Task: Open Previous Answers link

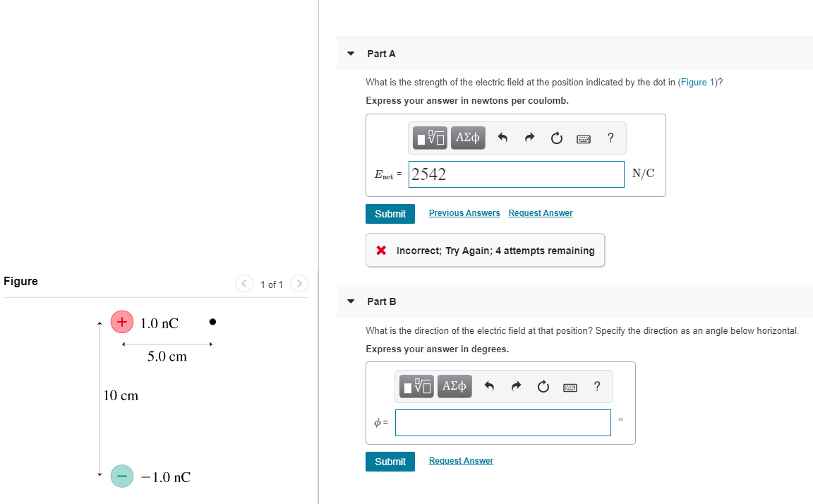Action: click(x=464, y=213)
